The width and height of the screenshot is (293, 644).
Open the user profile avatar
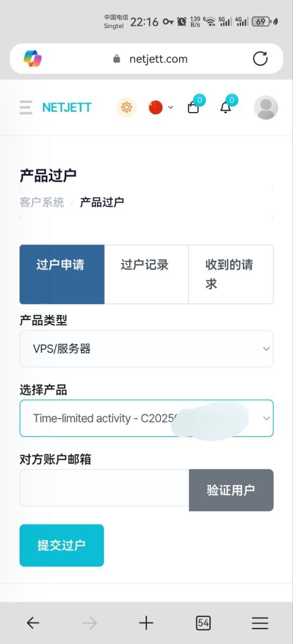266,107
